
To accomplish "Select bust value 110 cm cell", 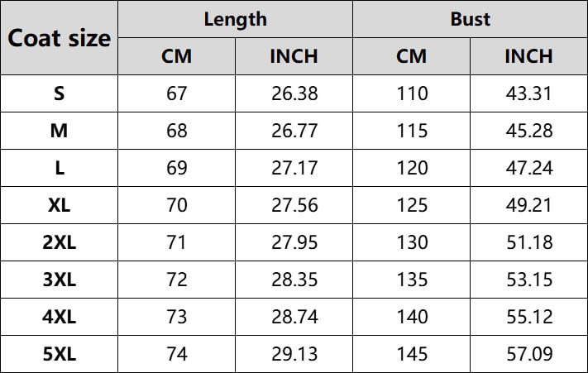I will point(411,93).
